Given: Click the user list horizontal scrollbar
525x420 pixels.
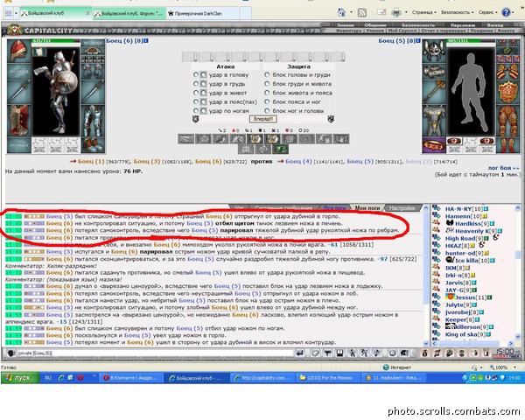Looking at the screenshot, I should 473,343.
